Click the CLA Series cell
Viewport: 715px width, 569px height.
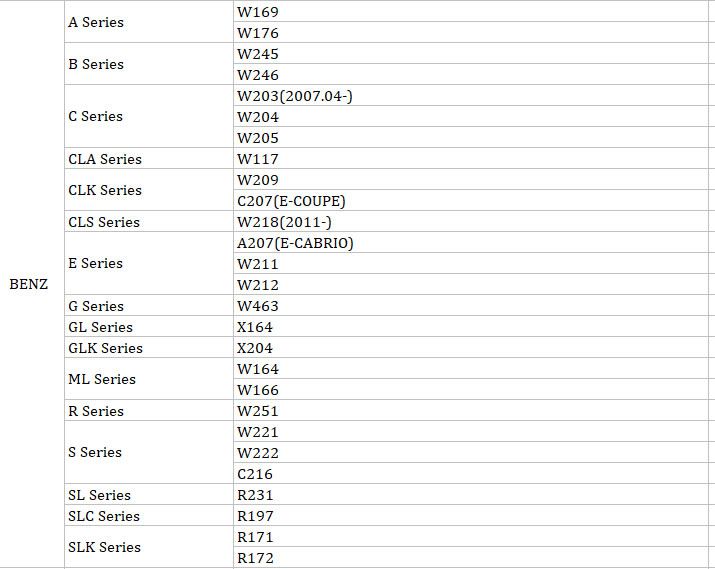point(105,159)
